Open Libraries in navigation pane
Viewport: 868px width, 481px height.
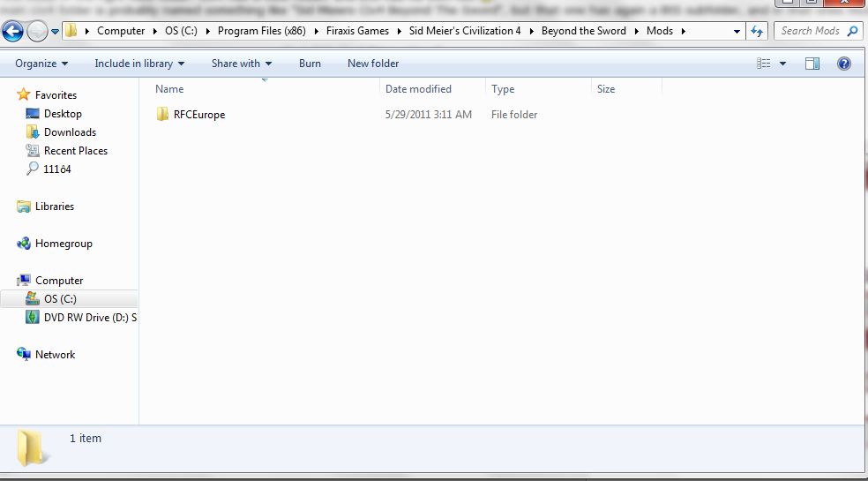point(55,207)
